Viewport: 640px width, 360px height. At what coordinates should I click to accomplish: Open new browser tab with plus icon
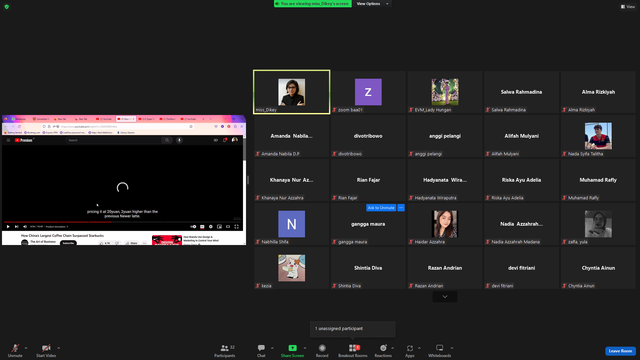203,119
